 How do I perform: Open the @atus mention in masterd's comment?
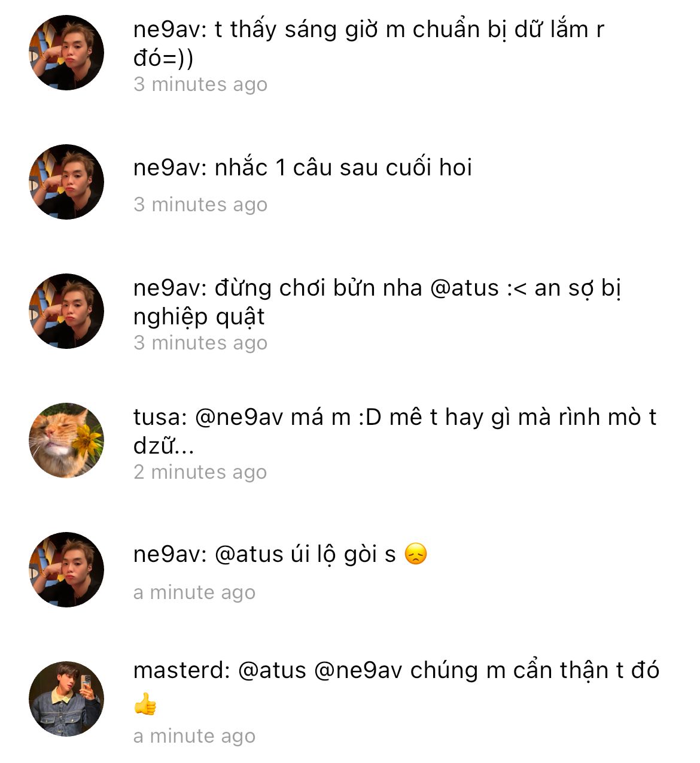(272, 670)
